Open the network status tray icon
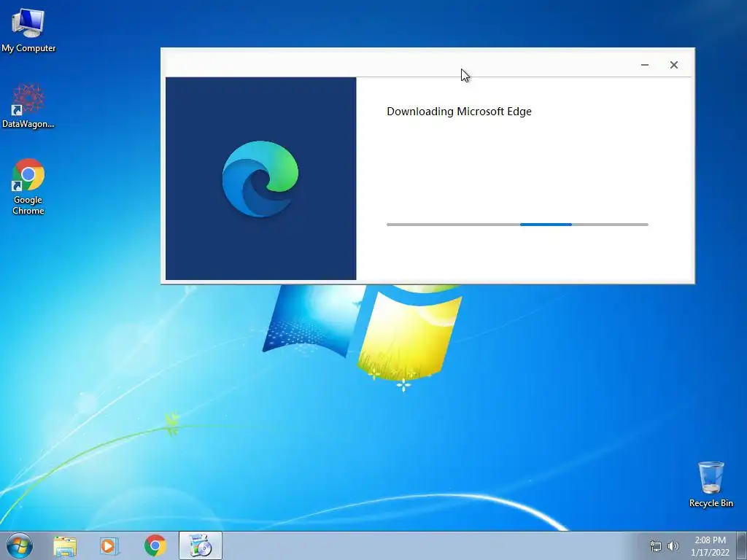The image size is (747, 560). 656,546
